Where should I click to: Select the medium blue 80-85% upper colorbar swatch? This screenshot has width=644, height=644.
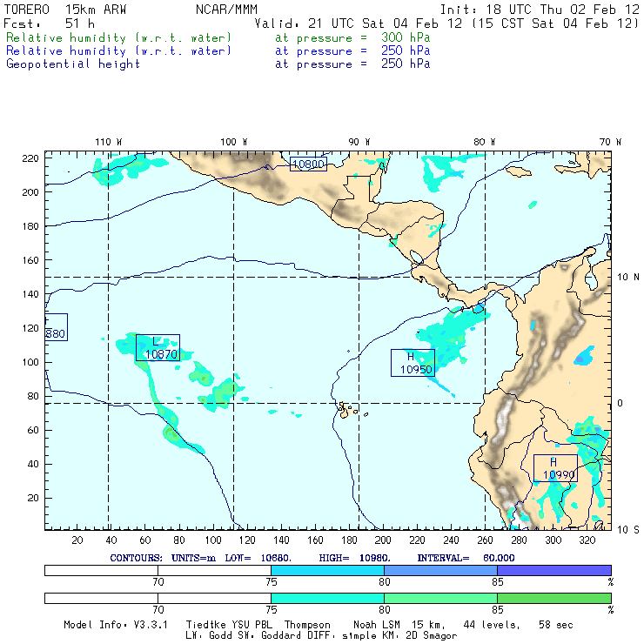click(440, 569)
